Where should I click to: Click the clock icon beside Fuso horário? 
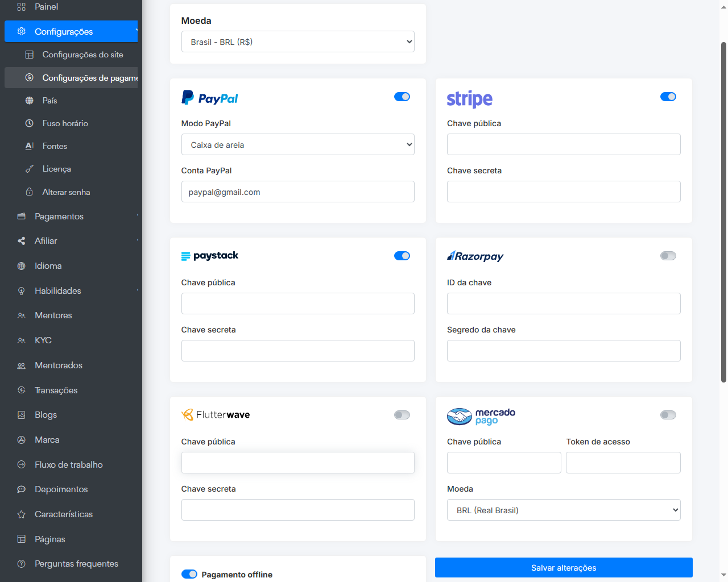point(30,123)
